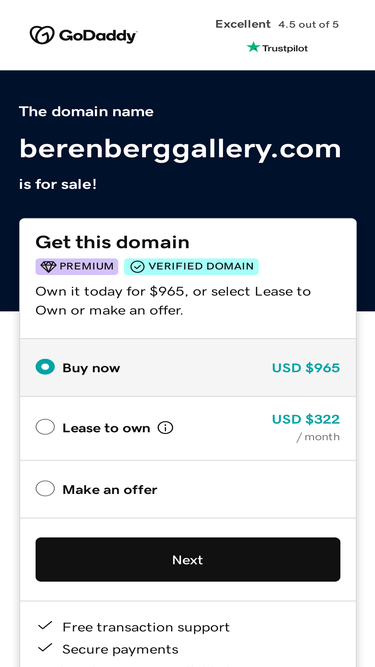Open the Trustpilot rating link
The height and width of the screenshot is (667, 375).
pyautogui.click(x=277, y=48)
